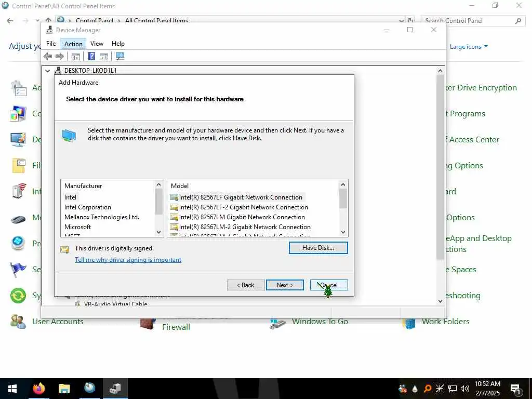Open Windows To Go in Control Panel

[x=320, y=322]
